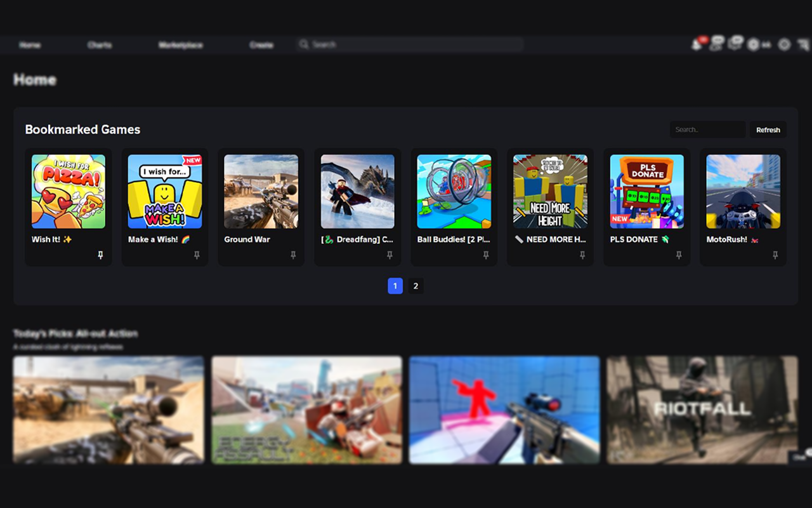Unpin the PLS DONATE game
This screenshot has width=812, height=508.
[679, 254]
